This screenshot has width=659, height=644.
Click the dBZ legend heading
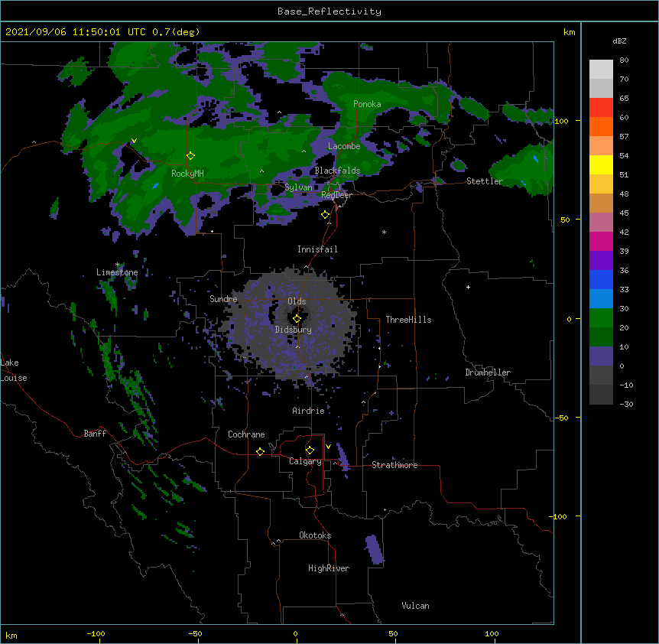tap(619, 41)
